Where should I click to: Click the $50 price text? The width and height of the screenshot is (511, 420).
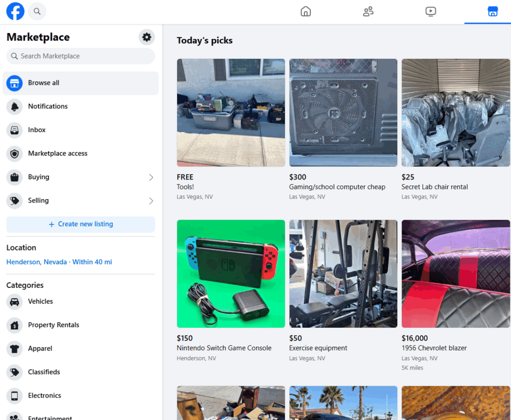[x=295, y=338]
